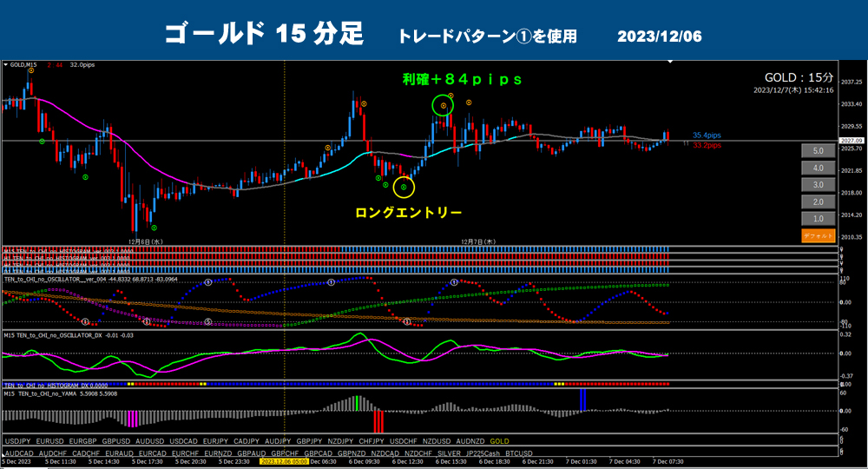Image resolution: width=868 pixels, height=469 pixels.
Task: Select the highlighted GOLD symbol button
Action: pyautogui.click(x=499, y=441)
